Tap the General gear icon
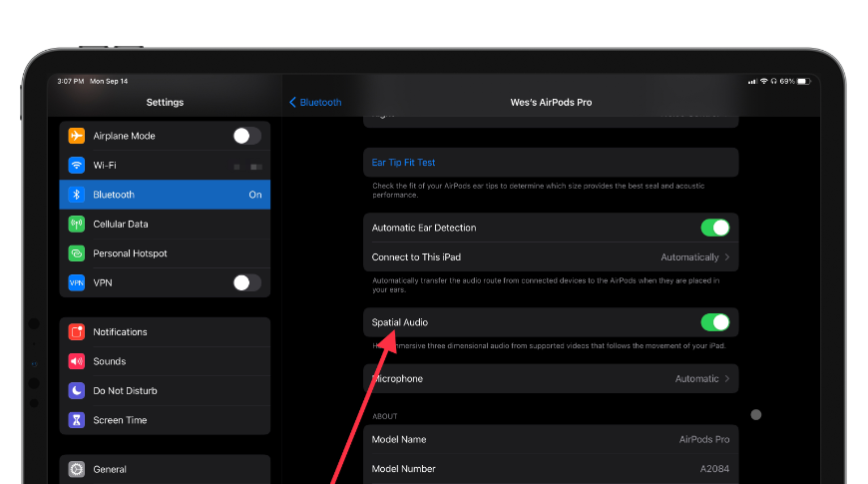The height and width of the screenshot is (484, 868). [77, 469]
